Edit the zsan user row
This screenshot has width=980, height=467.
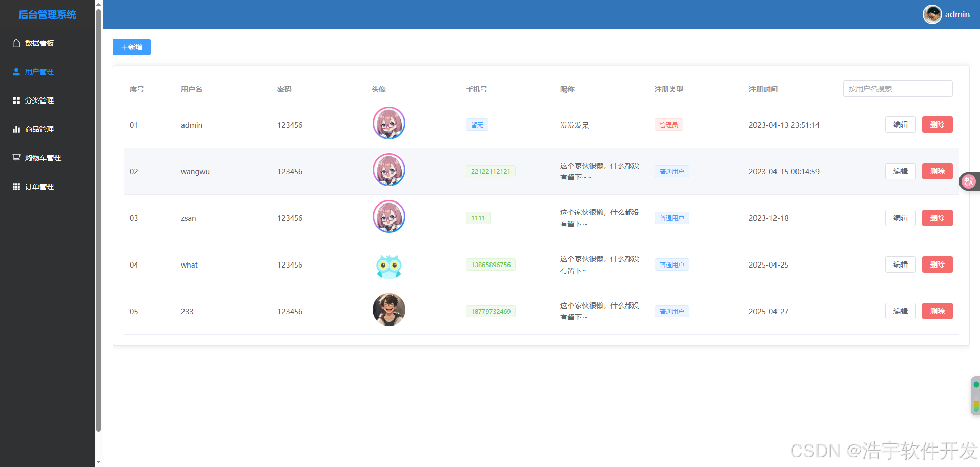pyautogui.click(x=901, y=218)
